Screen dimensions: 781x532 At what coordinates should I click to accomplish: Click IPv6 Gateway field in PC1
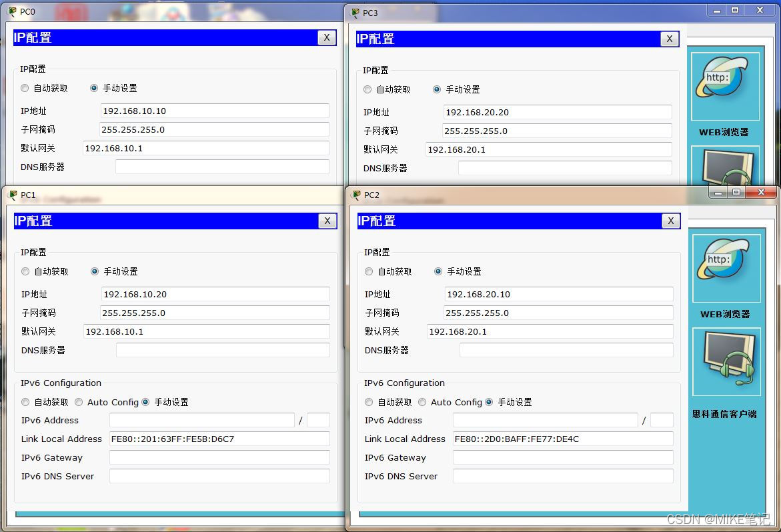(219, 457)
